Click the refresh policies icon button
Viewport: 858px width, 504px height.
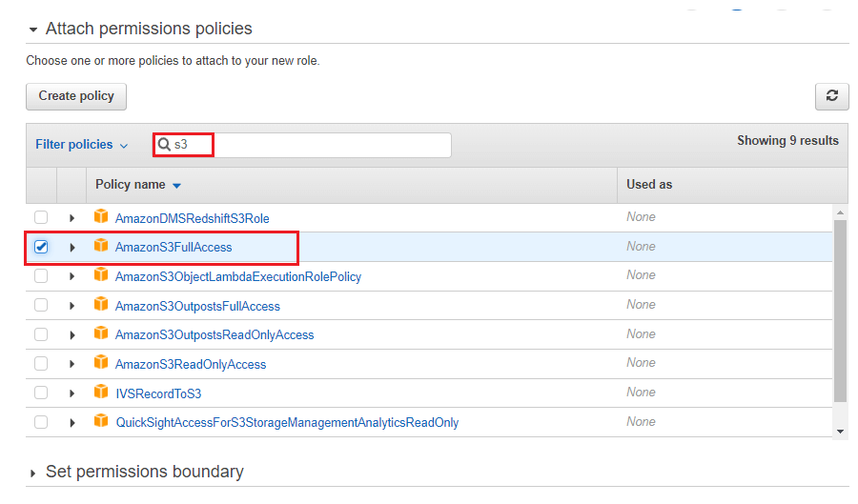coord(831,96)
